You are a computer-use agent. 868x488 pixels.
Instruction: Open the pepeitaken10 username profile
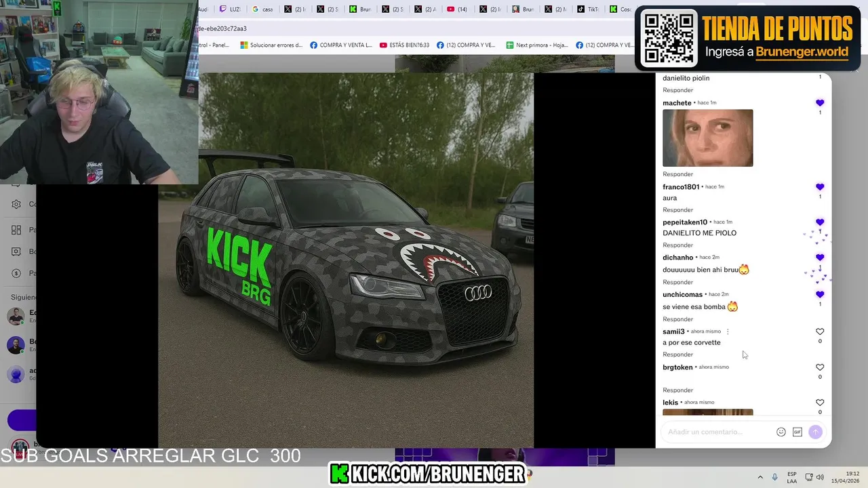click(x=685, y=222)
